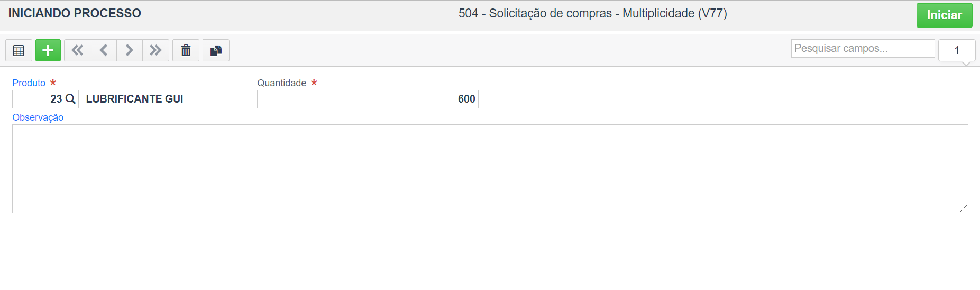Go to the next record

[130, 50]
